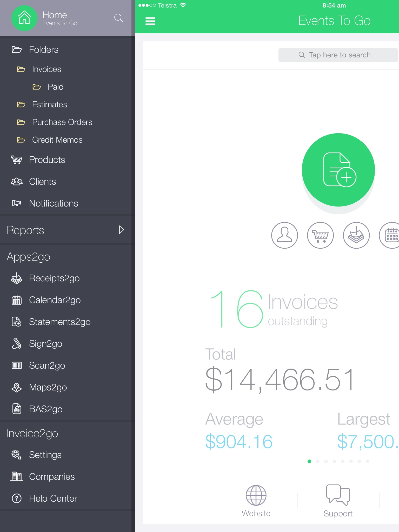Tap the 'Events To Go' header title
The width and height of the screenshot is (399, 532).
334,21
